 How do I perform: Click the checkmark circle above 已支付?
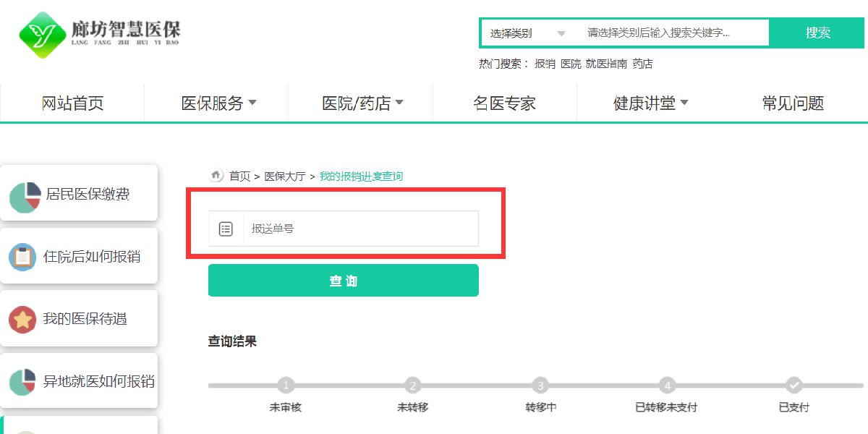(793, 386)
